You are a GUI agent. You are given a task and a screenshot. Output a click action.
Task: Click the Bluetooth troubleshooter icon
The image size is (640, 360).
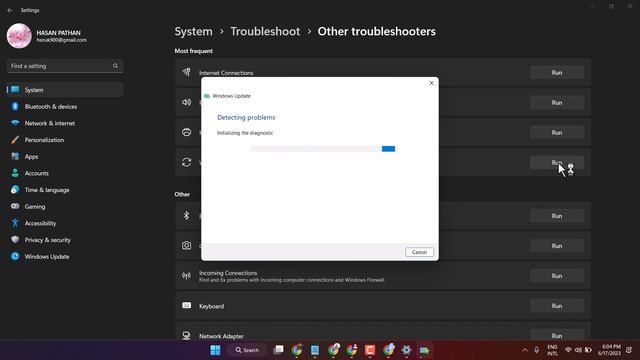(x=187, y=216)
